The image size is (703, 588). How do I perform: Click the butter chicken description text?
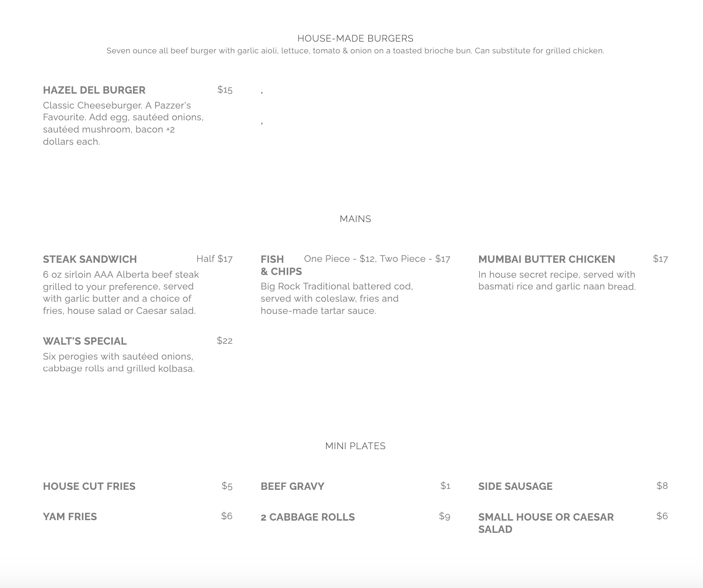coord(557,280)
